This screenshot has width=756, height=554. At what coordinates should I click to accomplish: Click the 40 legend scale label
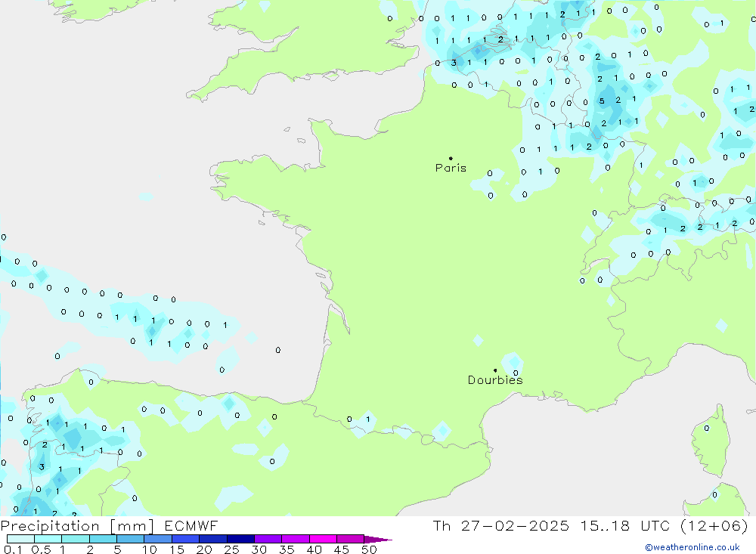(x=314, y=549)
